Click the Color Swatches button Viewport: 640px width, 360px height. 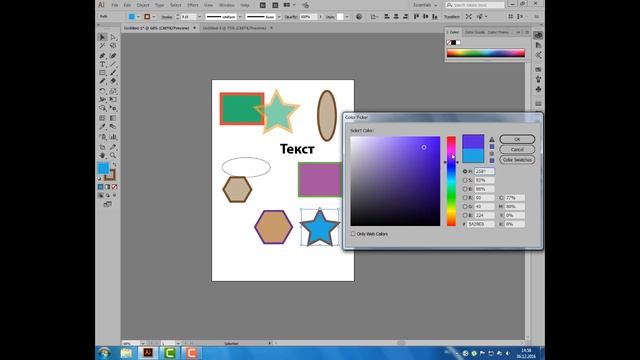[517, 160]
